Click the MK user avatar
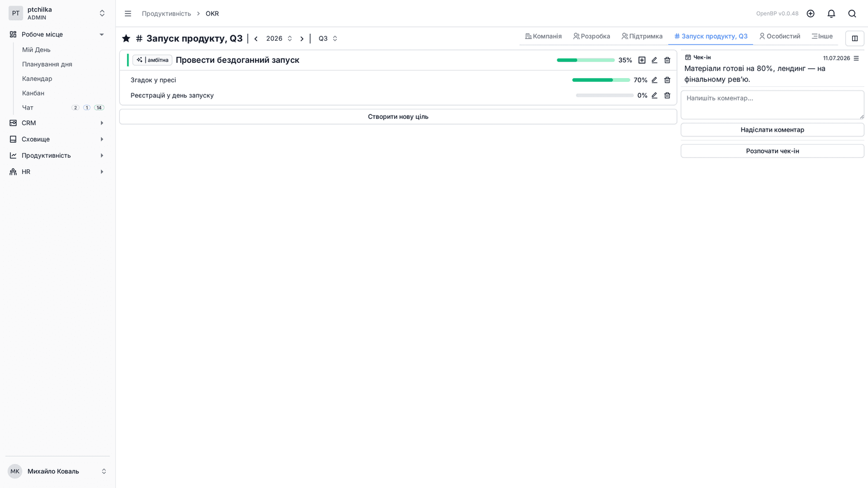 point(15,471)
